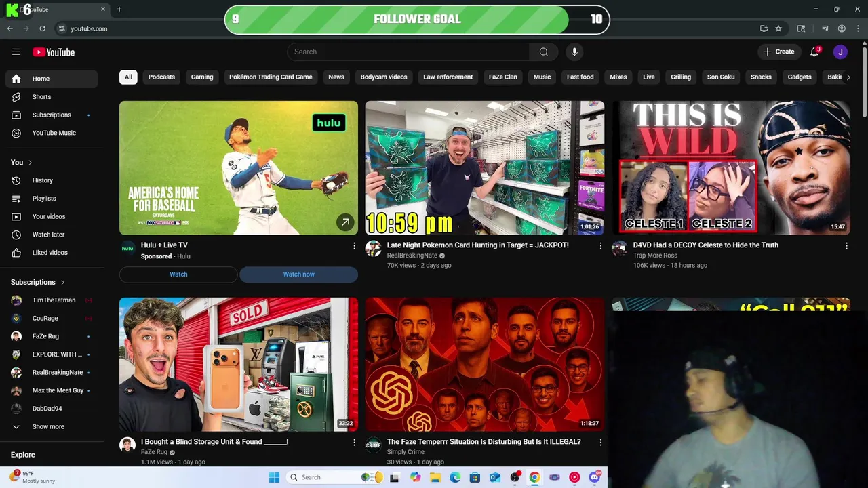The image size is (868, 488).
Task: Expand Subscriptions section chevron
Action: (x=63, y=282)
